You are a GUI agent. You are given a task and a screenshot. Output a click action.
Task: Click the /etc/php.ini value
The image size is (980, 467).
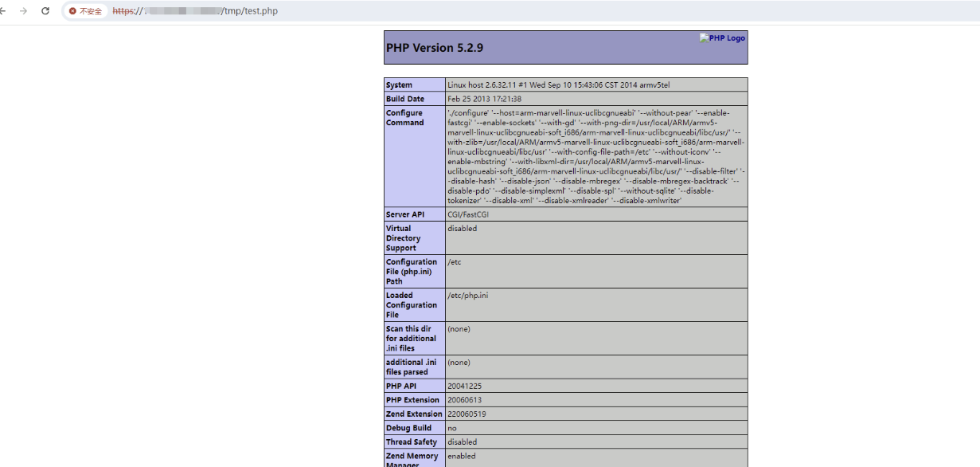pos(468,296)
